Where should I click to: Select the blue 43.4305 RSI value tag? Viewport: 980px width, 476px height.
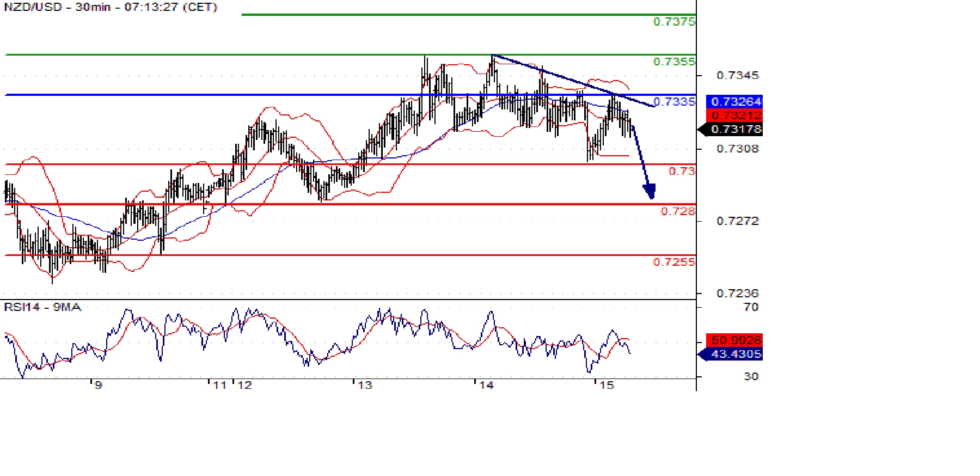point(731,354)
